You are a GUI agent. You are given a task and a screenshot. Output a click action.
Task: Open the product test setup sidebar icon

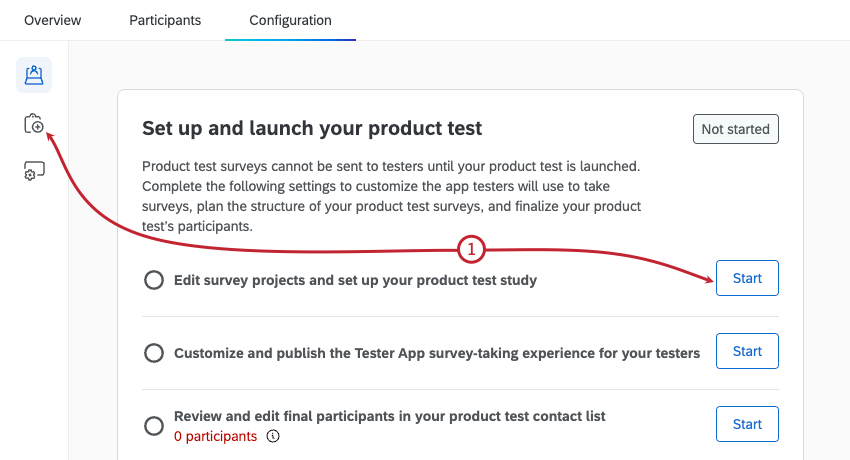pyautogui.click(x=34, y=75)
